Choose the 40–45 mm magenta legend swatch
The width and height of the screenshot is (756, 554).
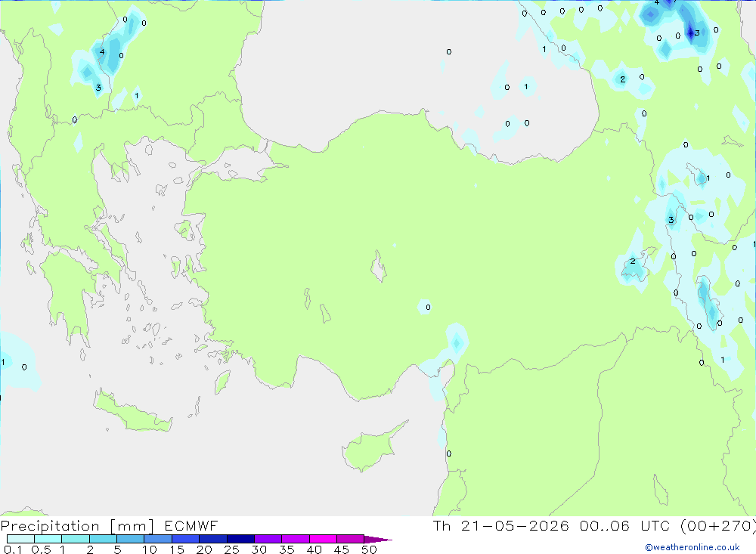[323, 539]
